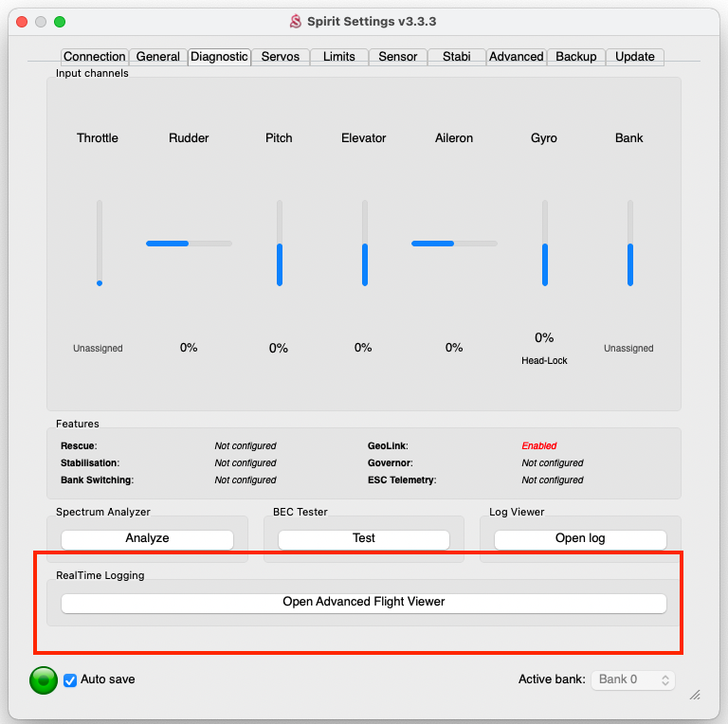Click the Rudder channel horizontal bar
This screenshot has height=724, width=728.
click(189, 244)
